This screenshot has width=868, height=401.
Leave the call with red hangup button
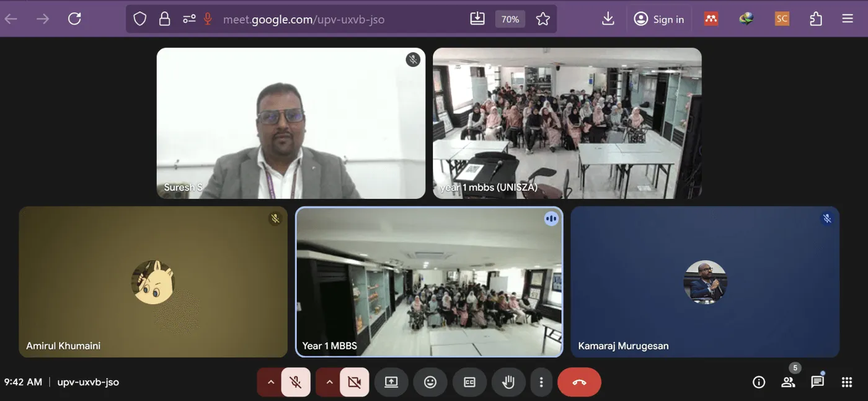tap(579, 382)
